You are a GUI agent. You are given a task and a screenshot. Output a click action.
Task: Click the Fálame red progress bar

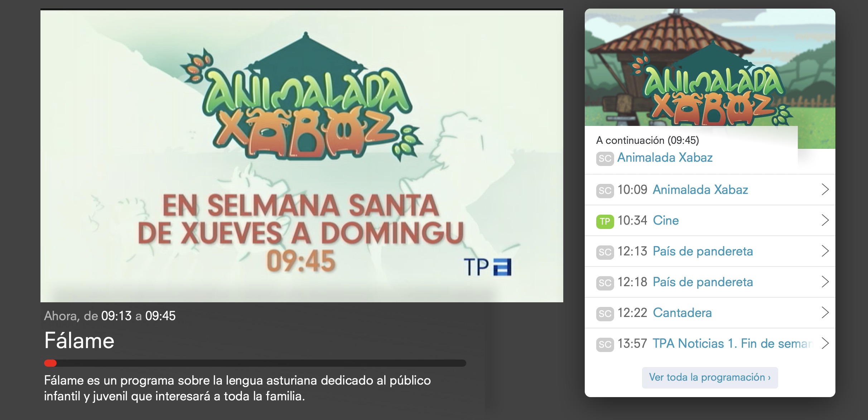pos(50,363)
